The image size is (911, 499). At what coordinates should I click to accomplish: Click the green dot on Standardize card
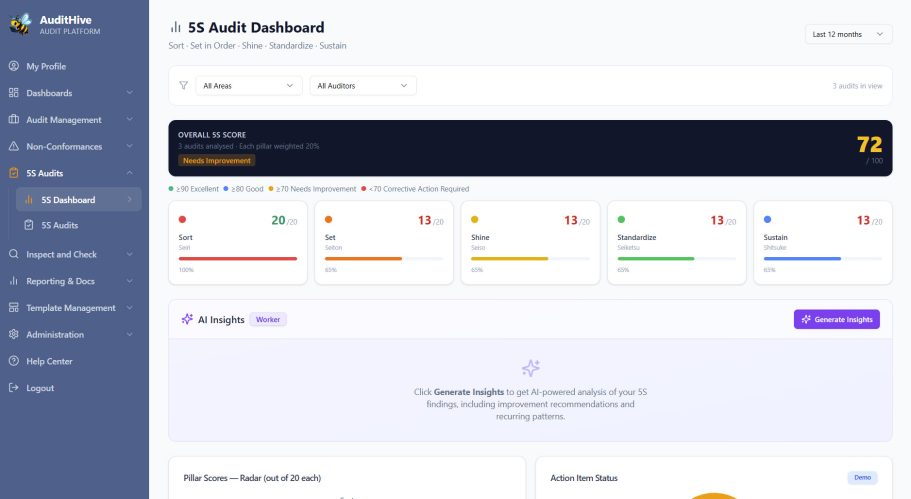point(621,220)
